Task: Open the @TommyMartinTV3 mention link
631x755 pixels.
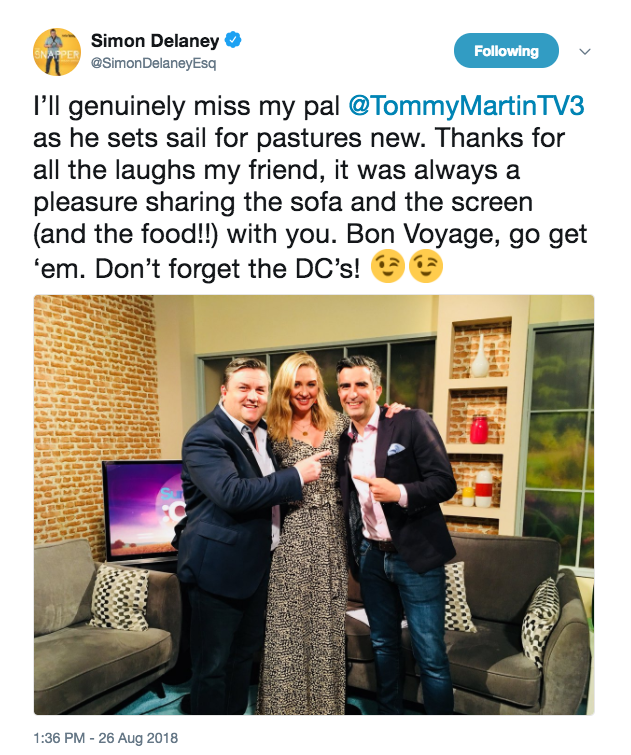Action: [466, 106]
